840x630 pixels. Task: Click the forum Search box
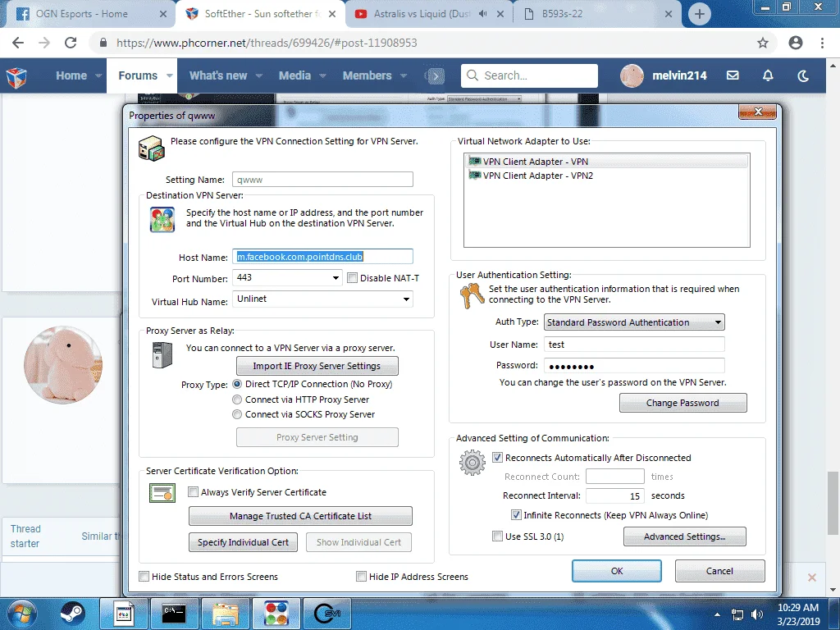pos(529,75)
